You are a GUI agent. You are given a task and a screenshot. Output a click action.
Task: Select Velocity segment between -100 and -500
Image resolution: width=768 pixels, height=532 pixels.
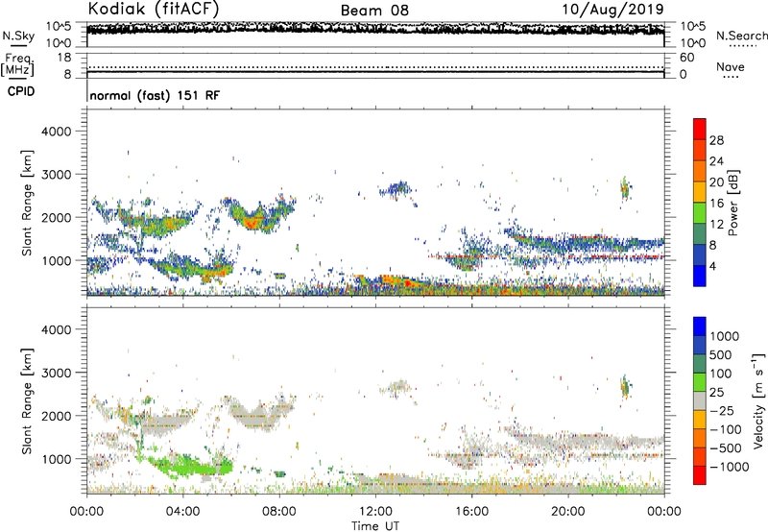(700, 438)
